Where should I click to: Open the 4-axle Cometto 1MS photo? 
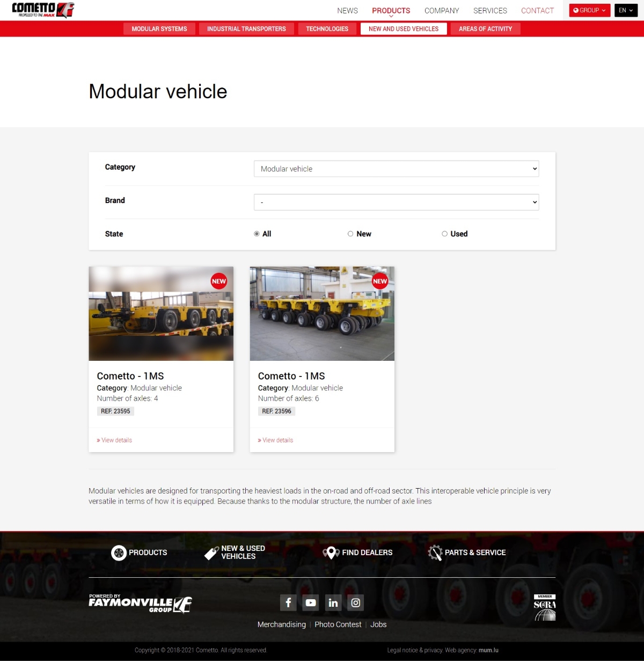161,314
